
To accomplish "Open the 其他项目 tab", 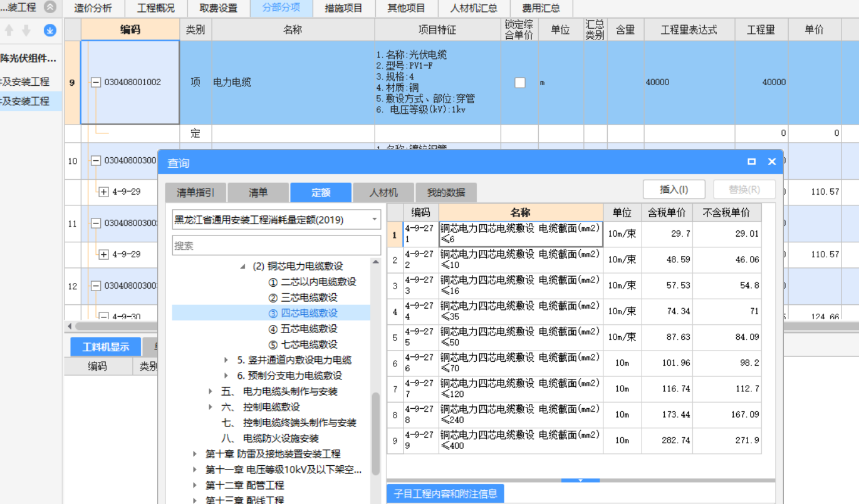I will pyautogui.click(x=407, y=8).
